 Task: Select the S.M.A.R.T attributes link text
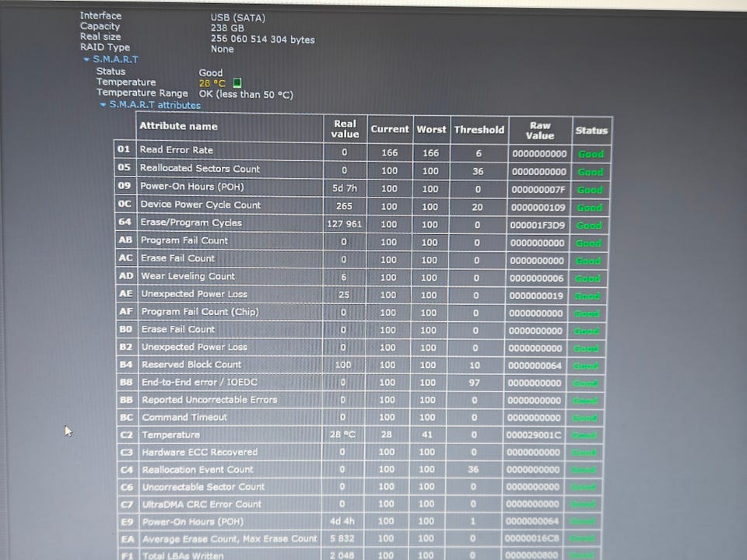point(155,105)
